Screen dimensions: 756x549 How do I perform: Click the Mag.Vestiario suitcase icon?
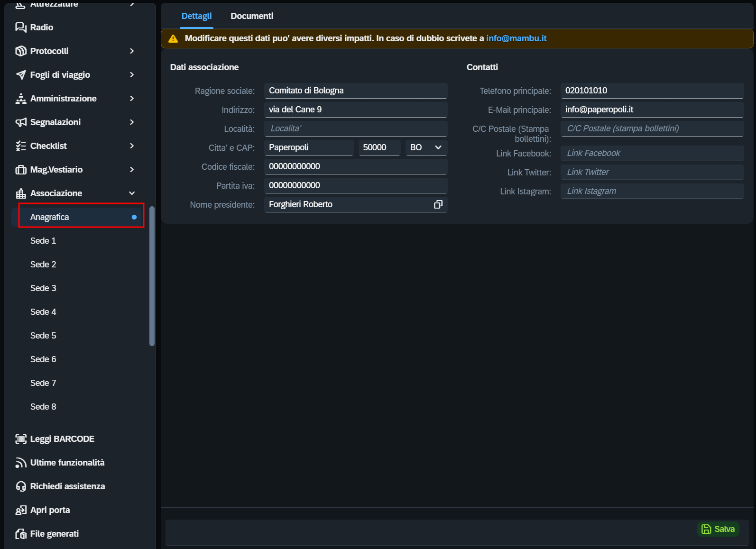tap(21, 169)
